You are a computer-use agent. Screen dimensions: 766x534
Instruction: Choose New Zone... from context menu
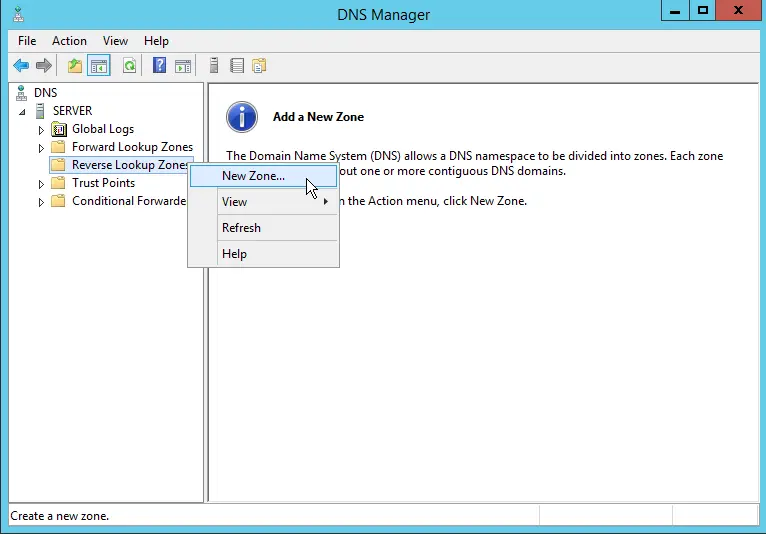(253, 176)
